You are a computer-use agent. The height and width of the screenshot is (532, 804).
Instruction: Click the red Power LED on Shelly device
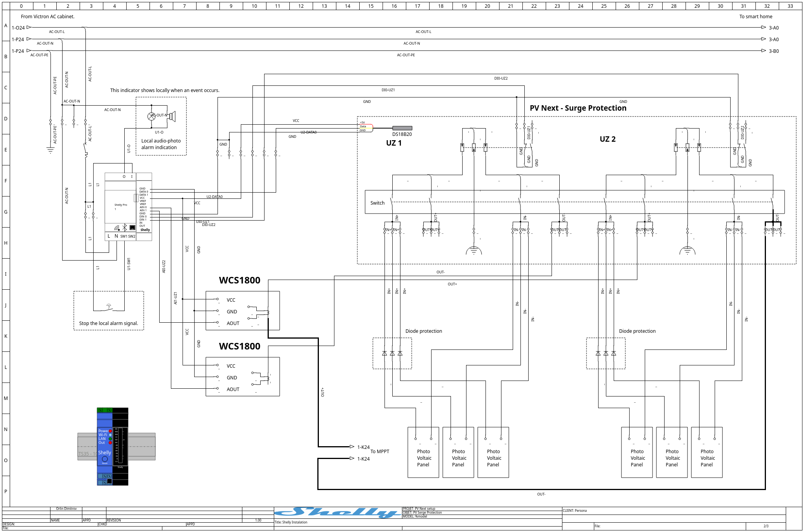click(110, 431)
